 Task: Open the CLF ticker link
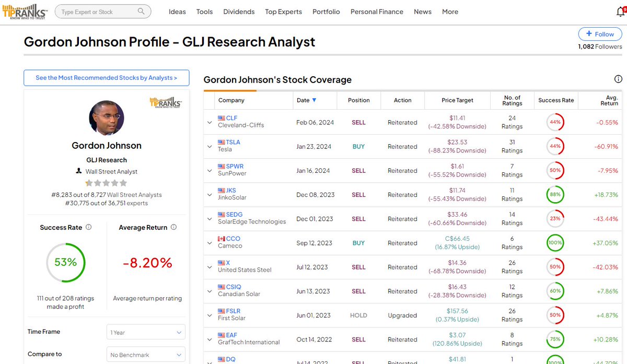coord(231,118)
